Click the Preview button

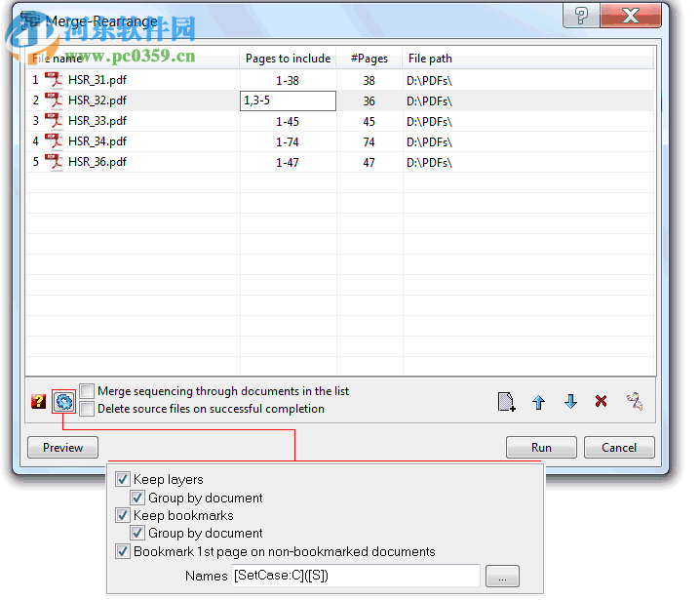pos(63,447)
